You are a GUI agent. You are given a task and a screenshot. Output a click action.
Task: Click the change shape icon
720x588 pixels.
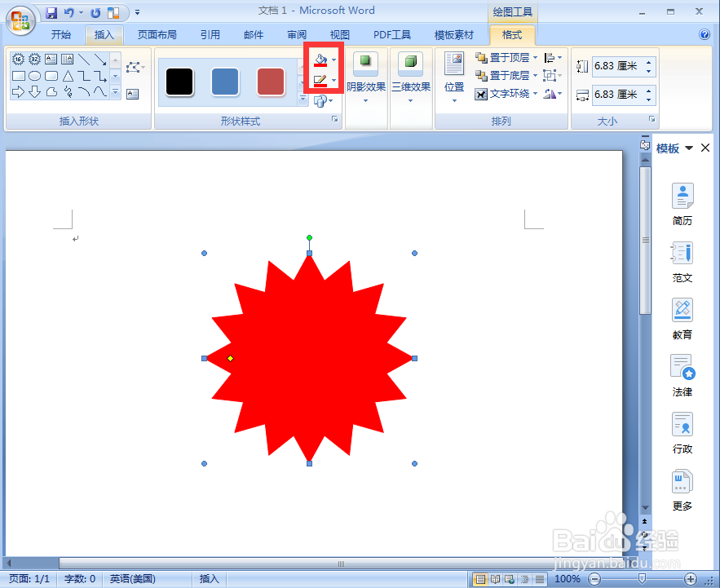320,100
